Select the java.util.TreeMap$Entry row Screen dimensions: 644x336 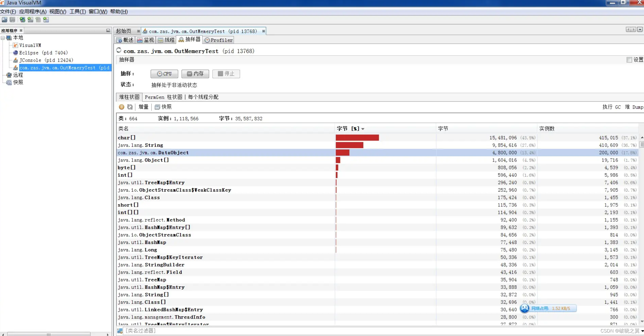coord(377,182)
